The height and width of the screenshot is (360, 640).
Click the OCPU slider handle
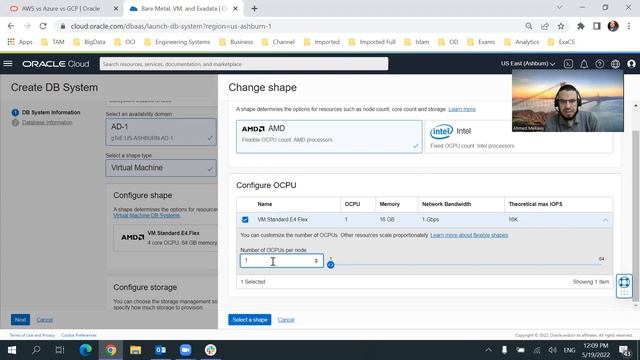click(x=331, y=265)
